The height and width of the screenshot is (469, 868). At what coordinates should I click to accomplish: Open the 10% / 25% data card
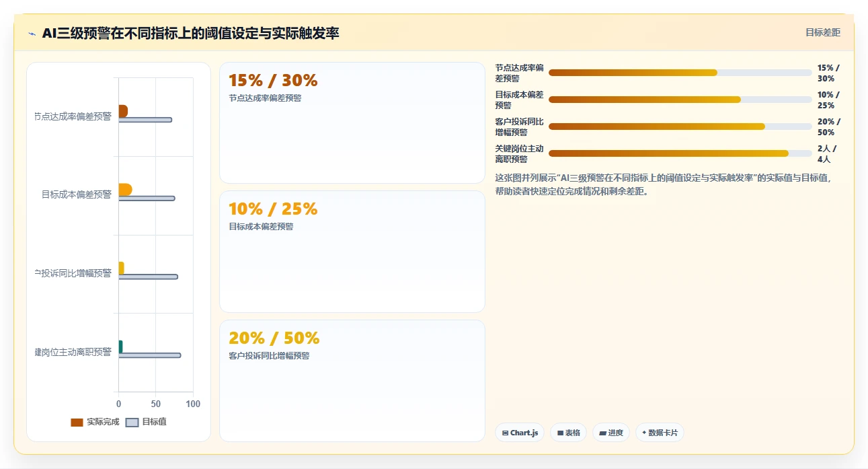pyautogui.click(x=352, y=252)
